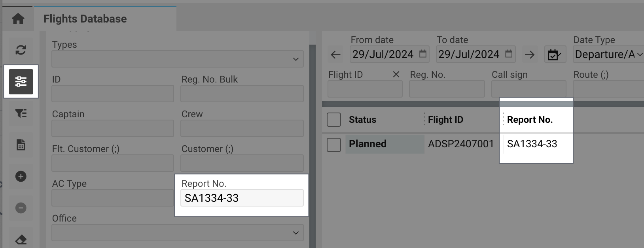Click the remove (minus) circle icon
The width and height of the screenshot is (644, 248).
21,208
